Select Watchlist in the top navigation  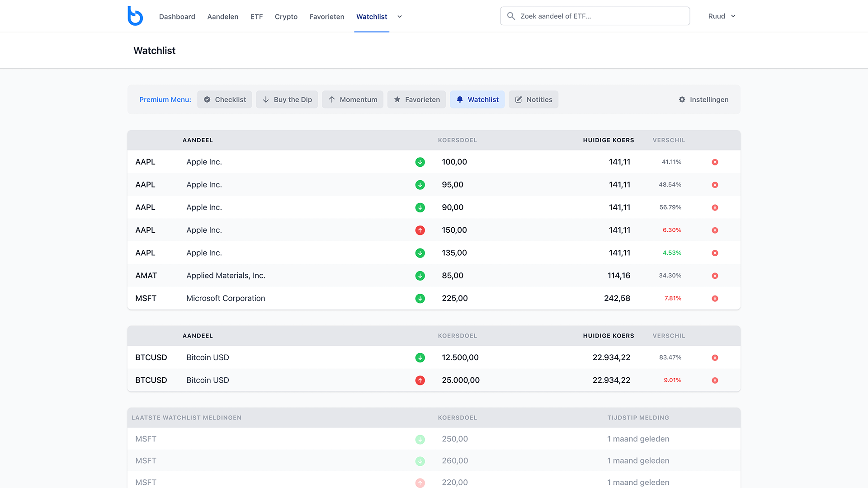click(x=372, y=17)
